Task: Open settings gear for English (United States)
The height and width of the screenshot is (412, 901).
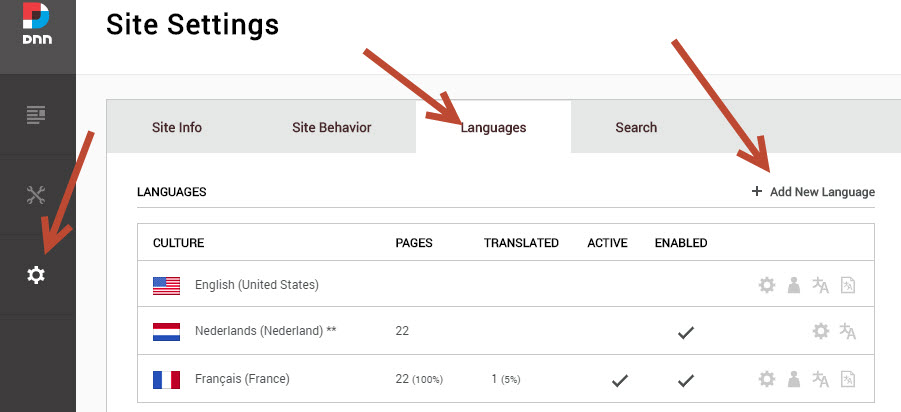Action: [767, 285]
